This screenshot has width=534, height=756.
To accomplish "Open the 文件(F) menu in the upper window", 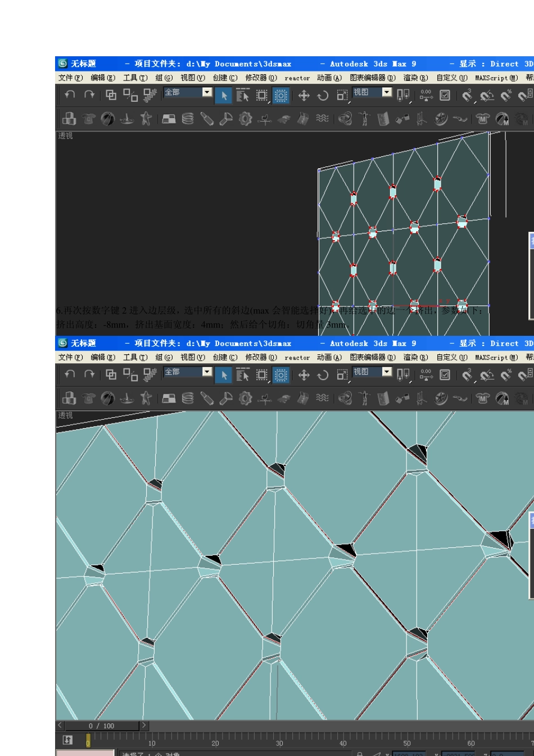I will click(70, 78).
